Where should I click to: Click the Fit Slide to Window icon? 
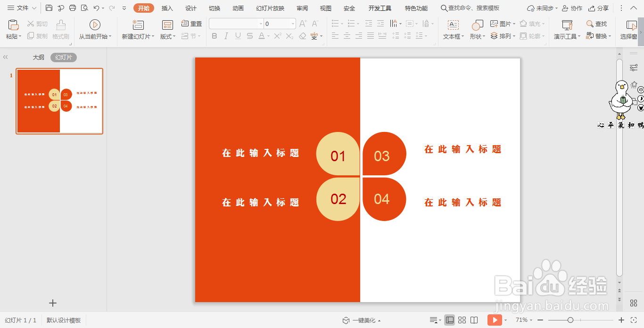point(633,320)
